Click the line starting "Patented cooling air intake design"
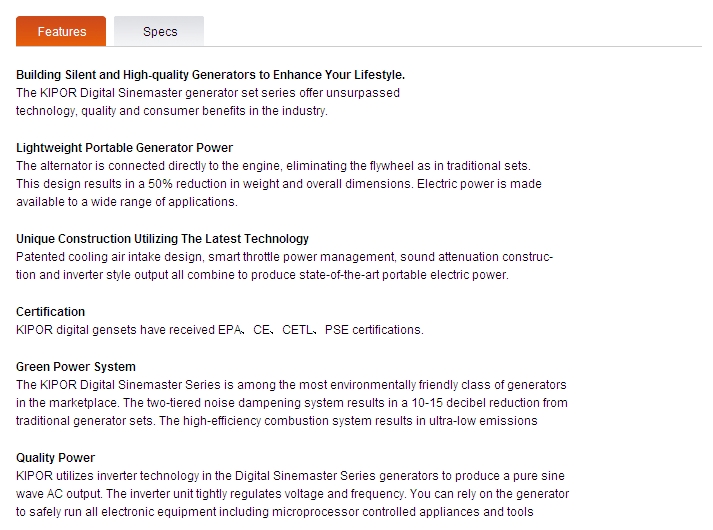This screenshot has height=530, width=713. tap(285, 257)
